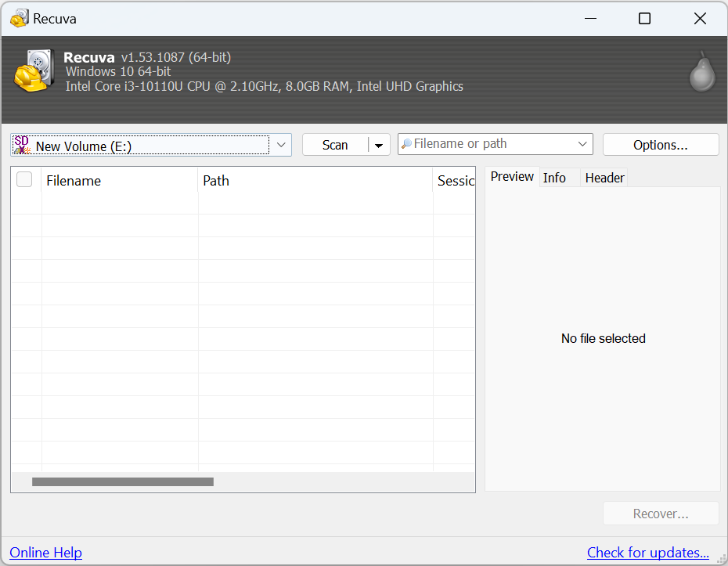Click the horizontal scrollbar thumb
The image size is (728, 566).
pos(123,482)
